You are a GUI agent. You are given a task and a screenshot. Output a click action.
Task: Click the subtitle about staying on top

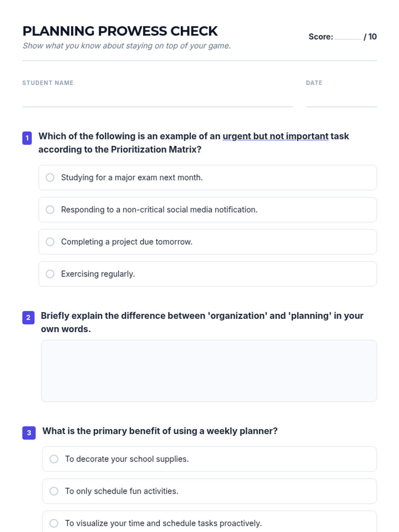pyautogui.click(x=126, y=46)
